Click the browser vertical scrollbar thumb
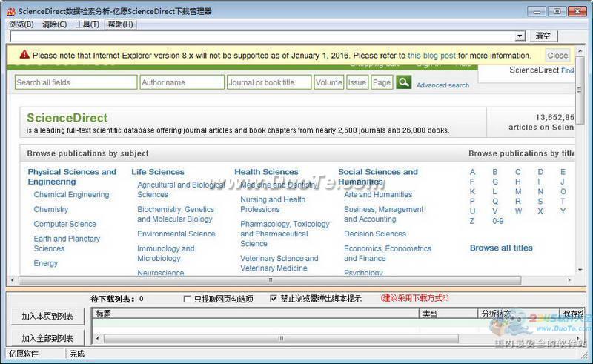Screen dimensions: 593x364 tap(580, 90)
